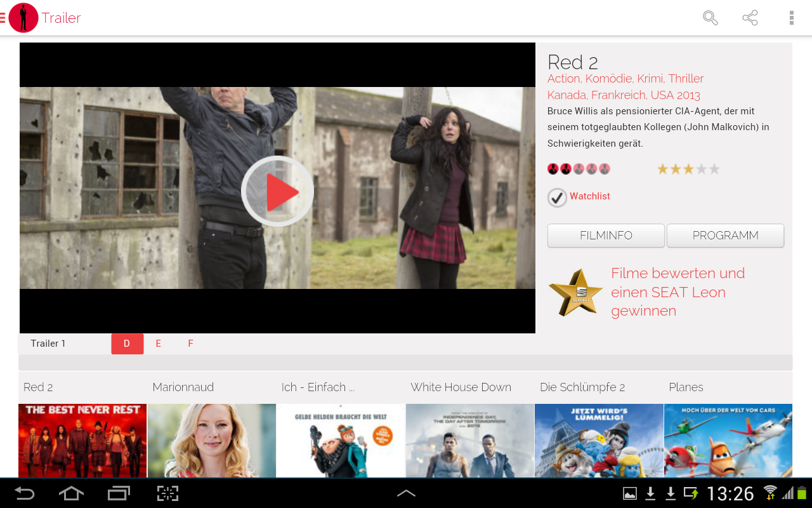Screen dimensions: 812x508
Task: Show recent apps
Action: pos(119,493)
